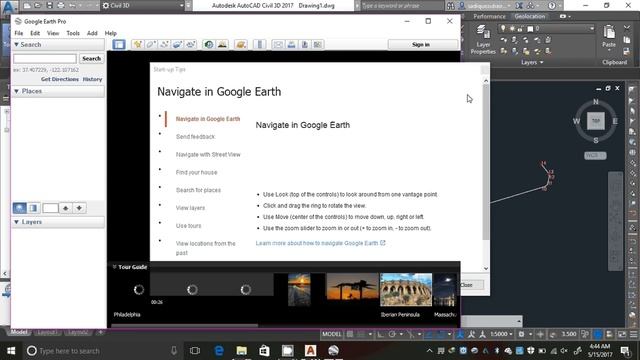Click the Search button

coord(91,58)
